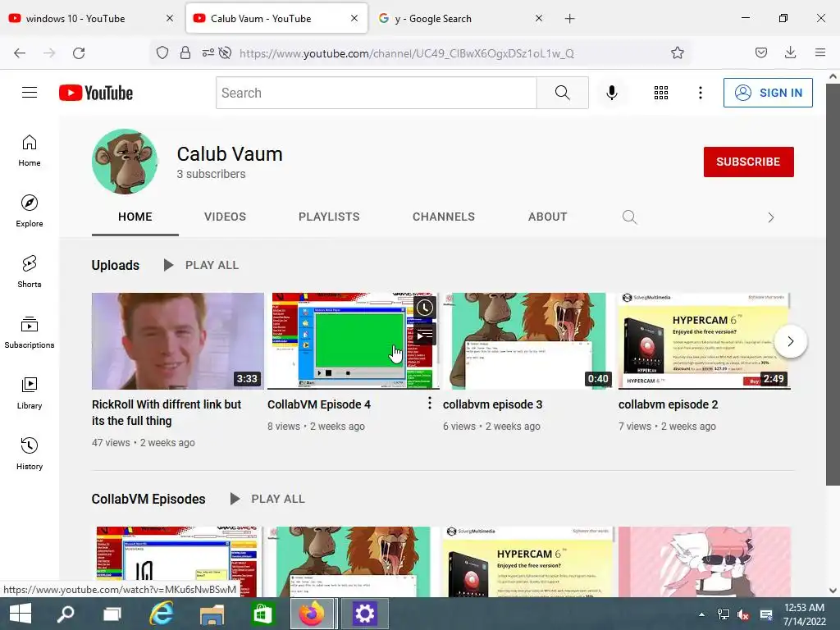Click the YouTube search input field

(x=377, y=93)
